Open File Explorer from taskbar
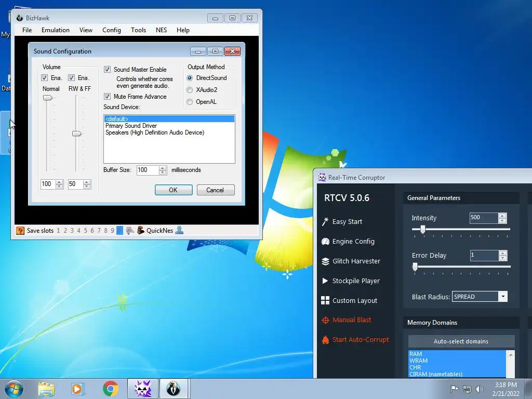The image size is (532, 399). point(46,389)
